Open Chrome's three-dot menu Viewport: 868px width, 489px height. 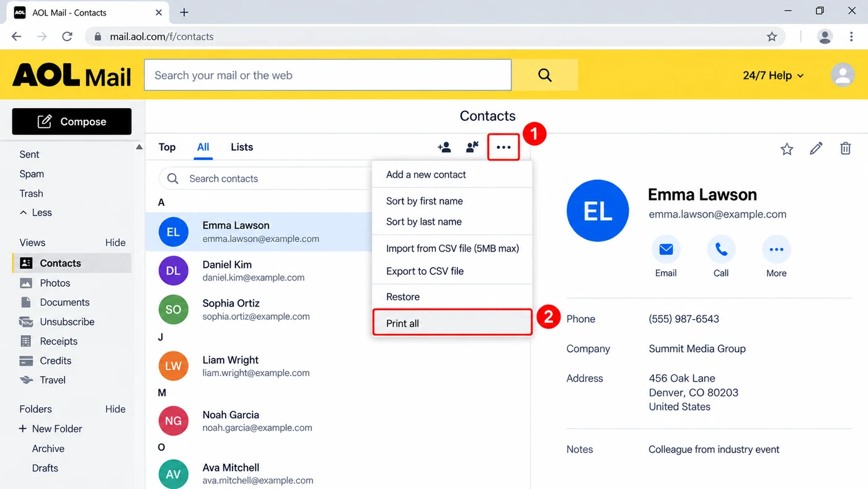click(851, 37)
